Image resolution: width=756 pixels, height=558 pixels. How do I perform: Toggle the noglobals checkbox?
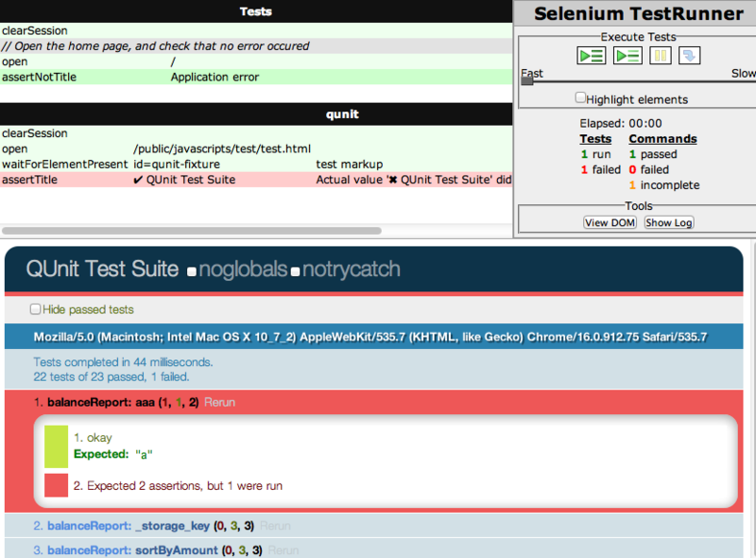tap(192, 271)
